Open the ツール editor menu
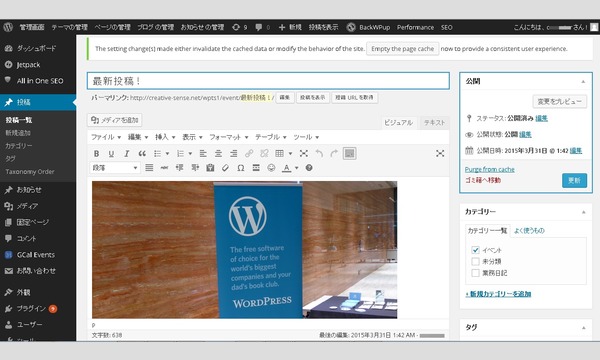Image resolution: width=600 pixels, height=360 pixels. [x=306, y=137]
